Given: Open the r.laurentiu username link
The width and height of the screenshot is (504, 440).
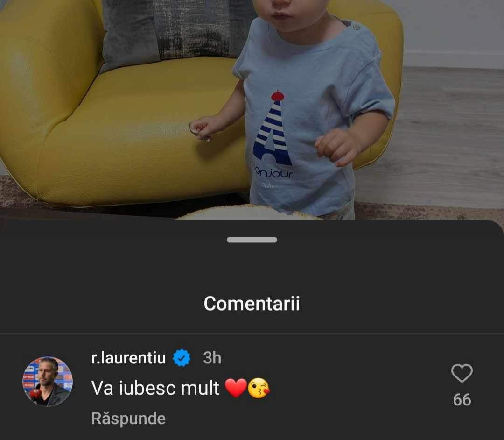Looking at the screenshot, I should click(128, 358).
